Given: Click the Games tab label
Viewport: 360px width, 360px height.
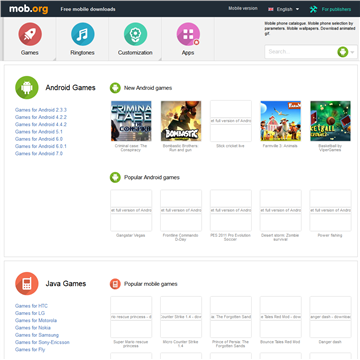Looking at the screenshot, I should (30, 53).
